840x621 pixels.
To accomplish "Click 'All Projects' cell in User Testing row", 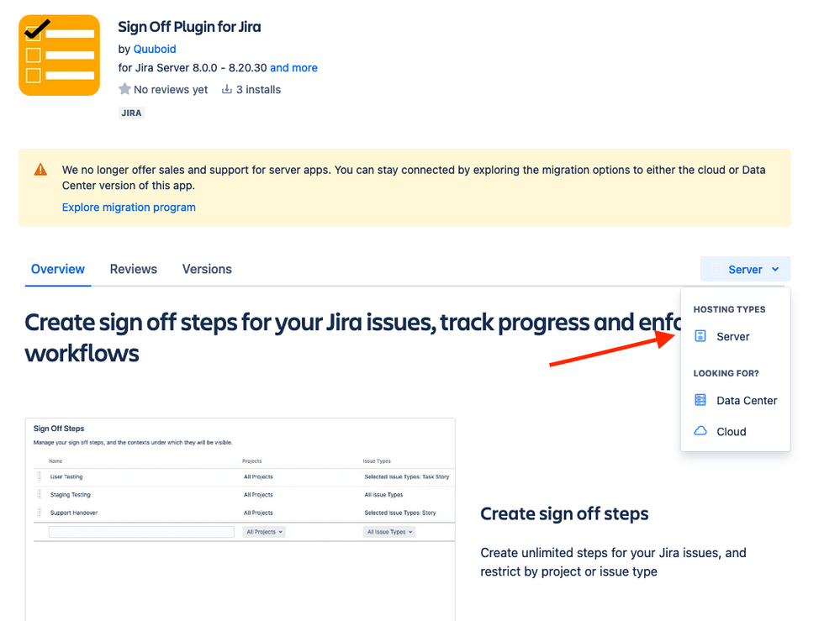I will point(258,476).
